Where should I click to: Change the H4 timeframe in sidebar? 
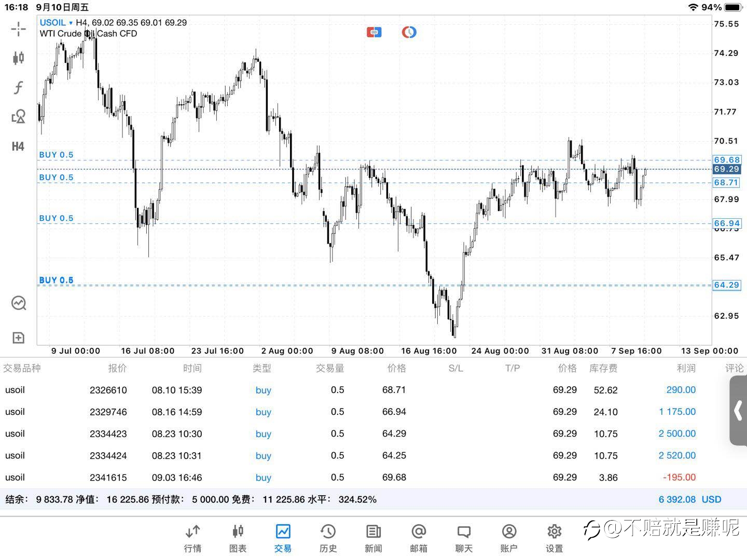18,146
